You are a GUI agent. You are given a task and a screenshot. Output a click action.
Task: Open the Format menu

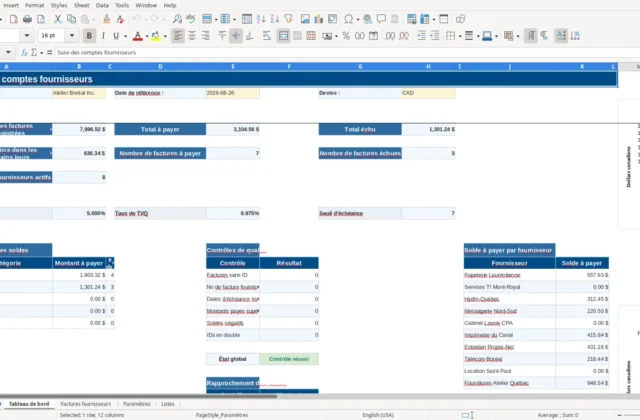(x=34, y=5)
